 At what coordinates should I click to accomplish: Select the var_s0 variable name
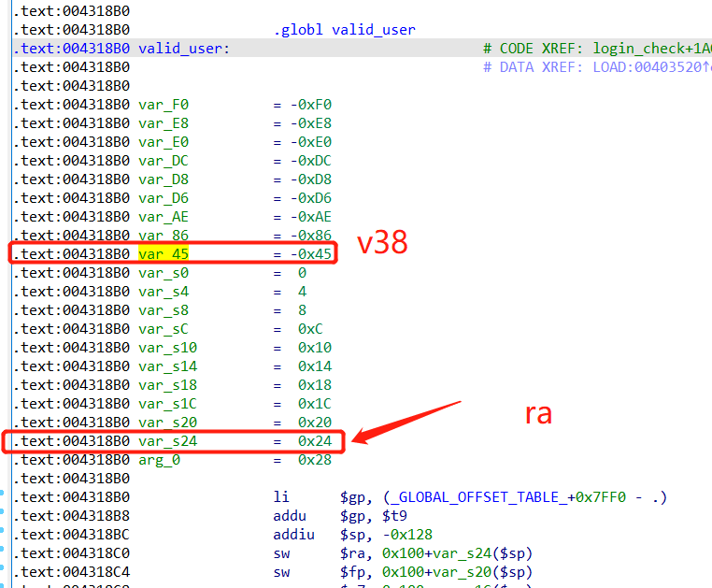(164, 273)
